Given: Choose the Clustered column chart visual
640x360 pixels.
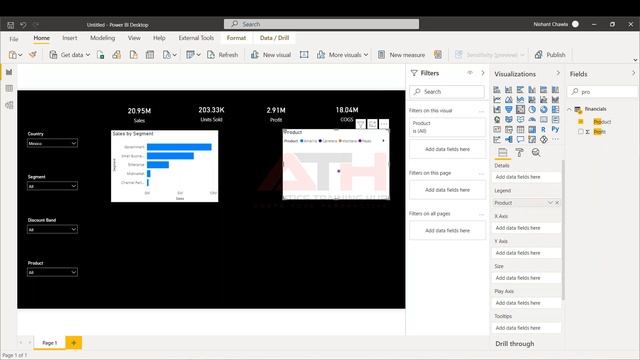Looking at the screenshot, I should pyautogui.click(x=532, y=89).
